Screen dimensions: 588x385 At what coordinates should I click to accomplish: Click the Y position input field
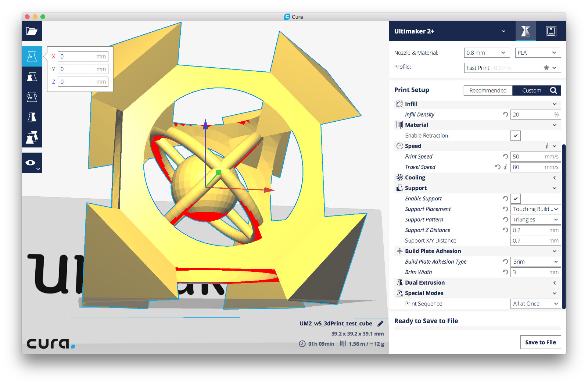83,69
